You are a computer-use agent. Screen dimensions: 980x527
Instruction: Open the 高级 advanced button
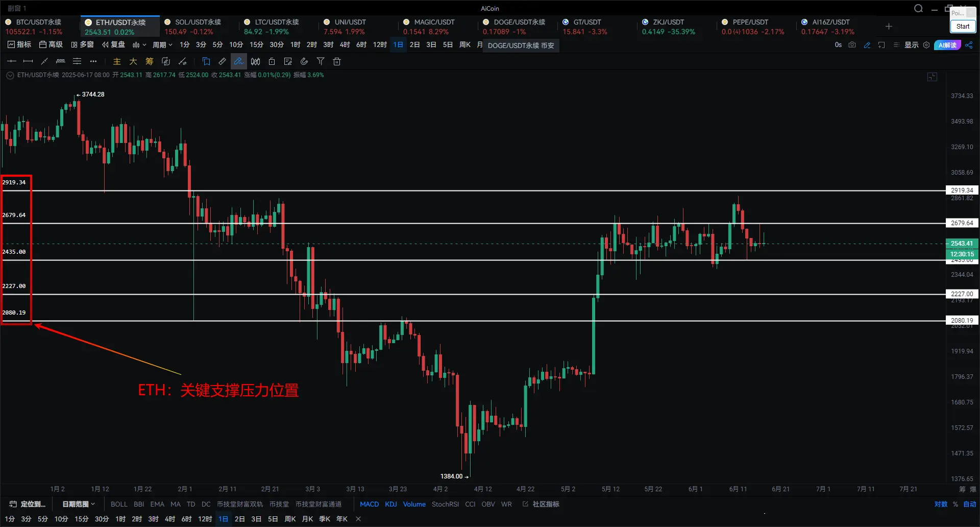[51, 45]
